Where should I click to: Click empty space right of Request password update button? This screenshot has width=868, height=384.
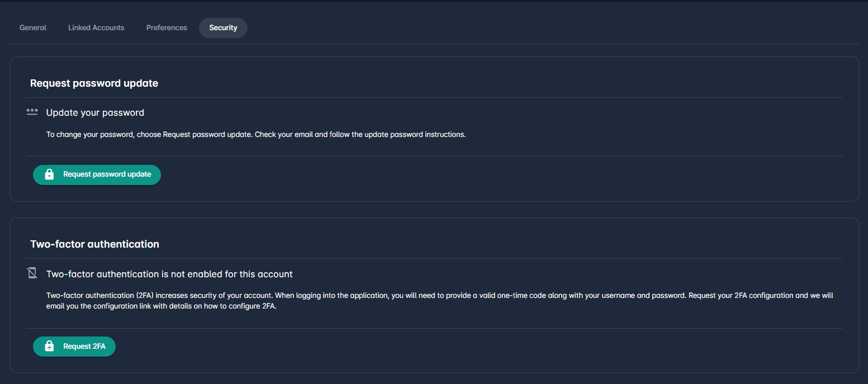(x=447, y=175)
